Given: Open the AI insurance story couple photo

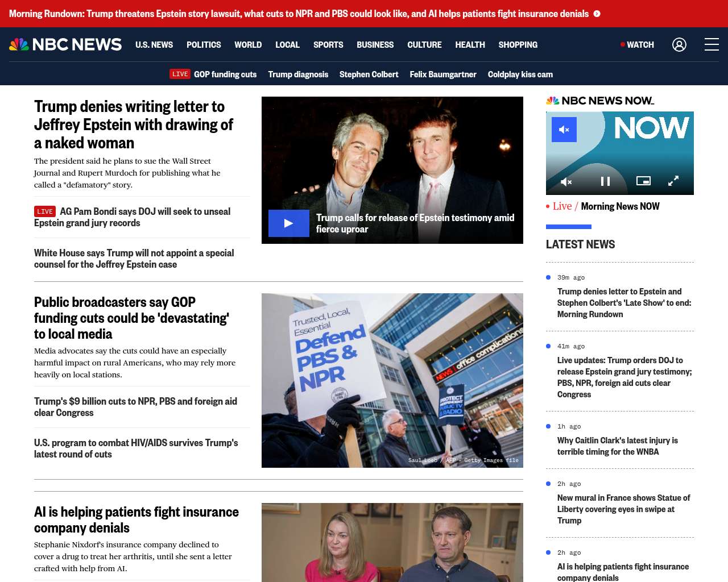Looking at the screenshot, I should click(x=392, y=542).
